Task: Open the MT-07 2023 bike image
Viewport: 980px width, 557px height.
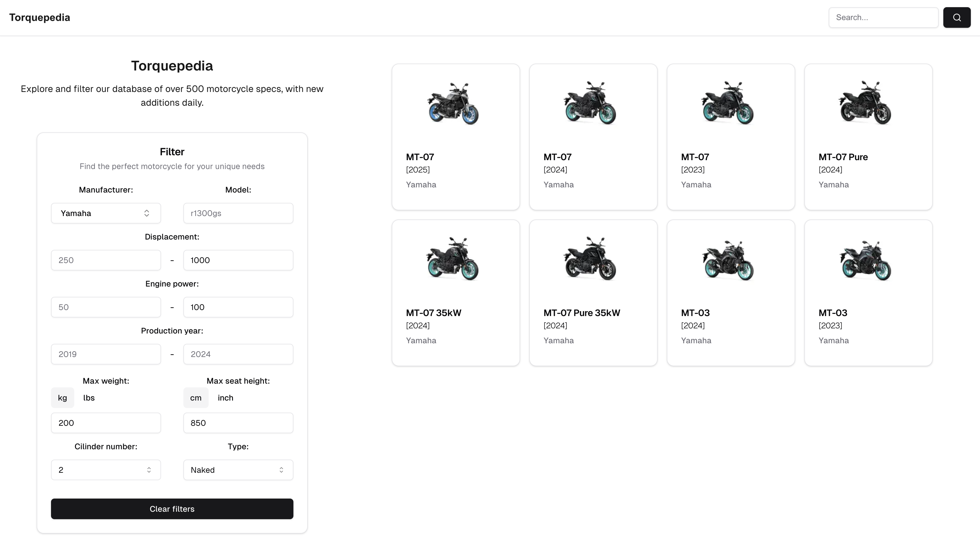Action: coord(728,103)
